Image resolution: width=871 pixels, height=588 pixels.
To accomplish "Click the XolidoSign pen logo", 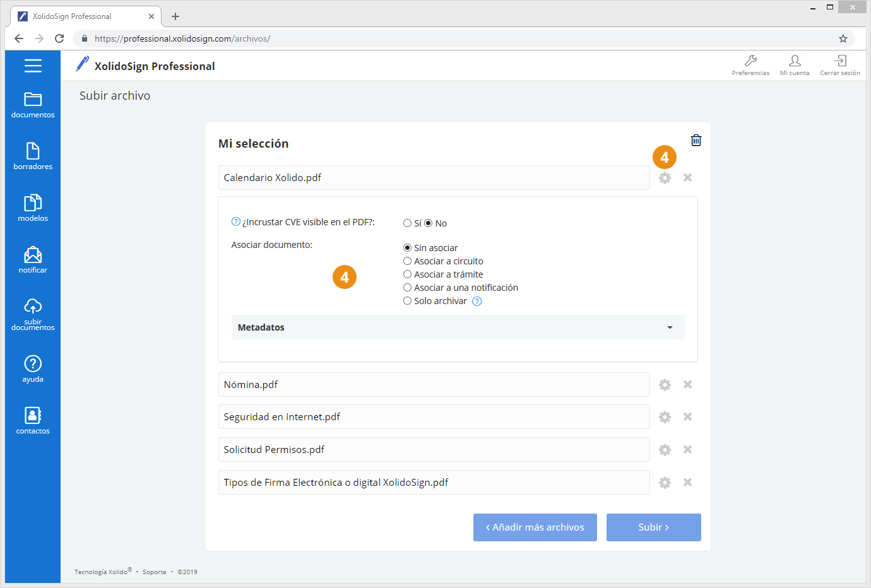I will pos(82,64).
